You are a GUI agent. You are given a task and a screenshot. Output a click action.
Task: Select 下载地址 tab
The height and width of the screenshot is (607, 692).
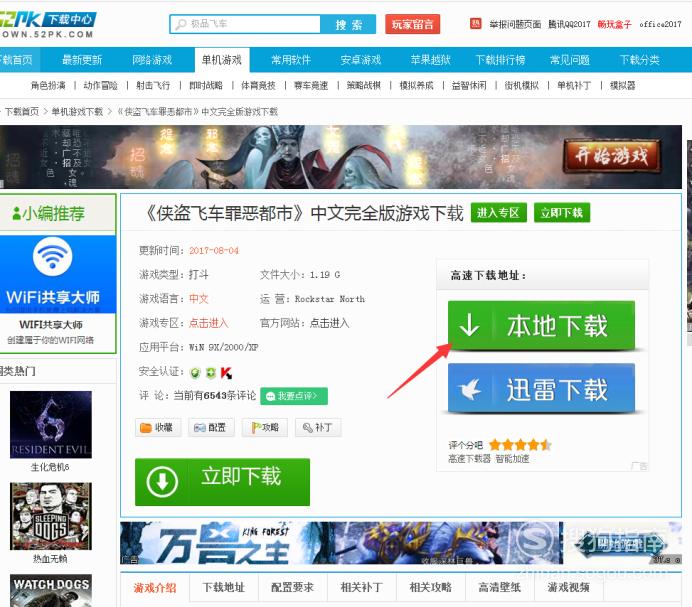point(224,588)
